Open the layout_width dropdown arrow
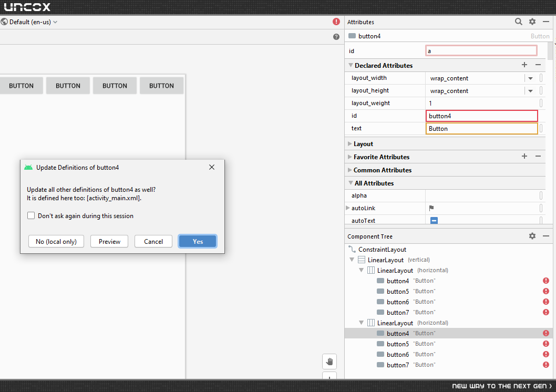The height and width of the screenshot is (392, 556). click(x=530, y=78)
